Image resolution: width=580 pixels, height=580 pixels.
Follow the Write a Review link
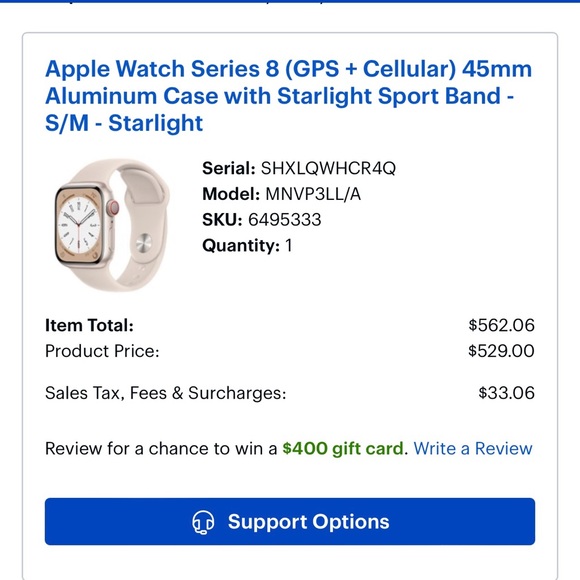[473, 448]
